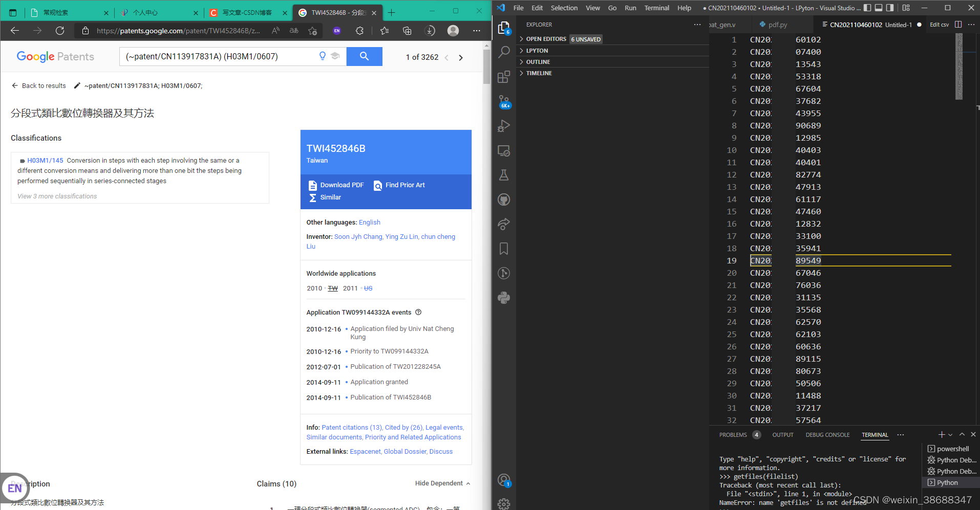The image size is (980, 510).
Task: Open Accounts icon in VS Code
Action: coord(504,480)
